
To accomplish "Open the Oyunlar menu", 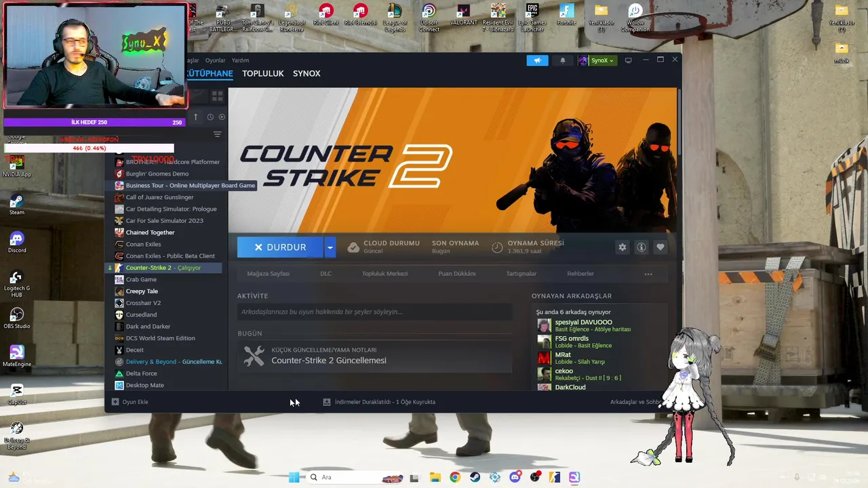I will (215, 60).
